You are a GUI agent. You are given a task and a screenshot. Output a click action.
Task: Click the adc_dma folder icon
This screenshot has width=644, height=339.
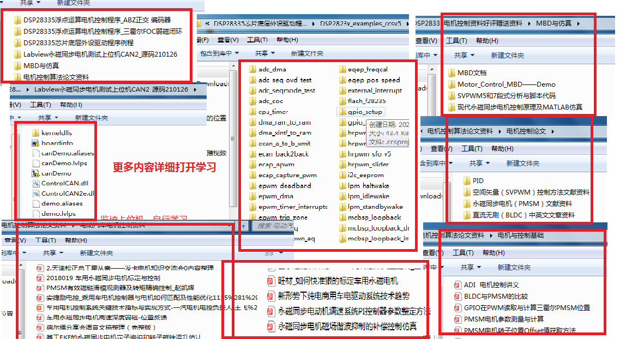[x=252, y=69]
